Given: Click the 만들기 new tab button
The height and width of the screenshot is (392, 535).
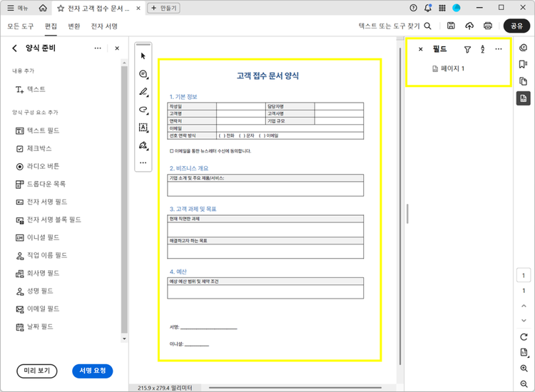Looking at the screenshot, I should click(163, 8).
